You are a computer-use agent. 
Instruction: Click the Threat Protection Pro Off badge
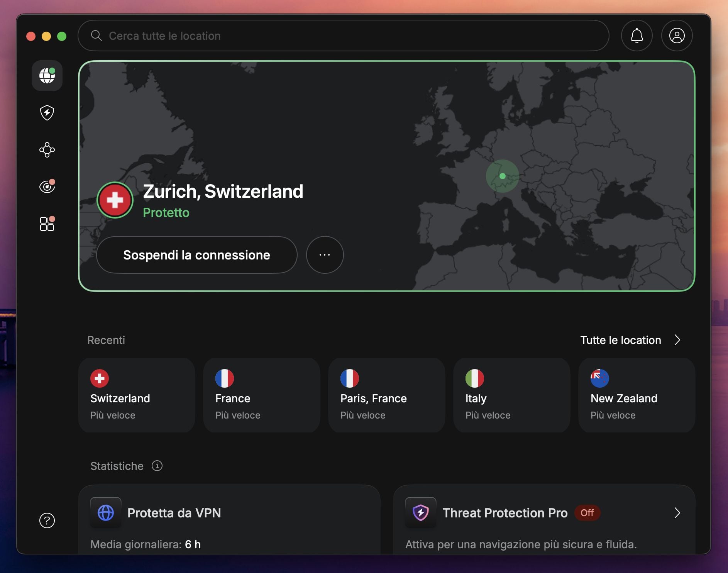[x=587, y=513]
